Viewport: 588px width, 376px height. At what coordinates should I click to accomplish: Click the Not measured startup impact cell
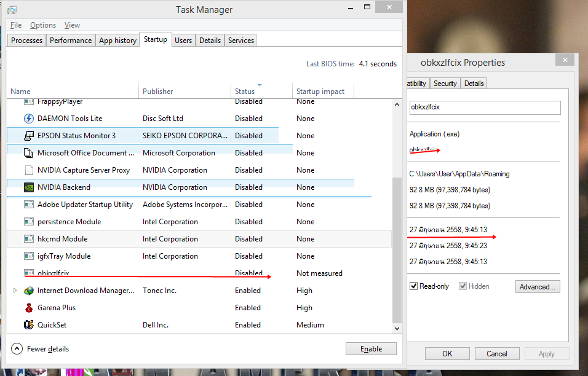[x=319, y=273]
